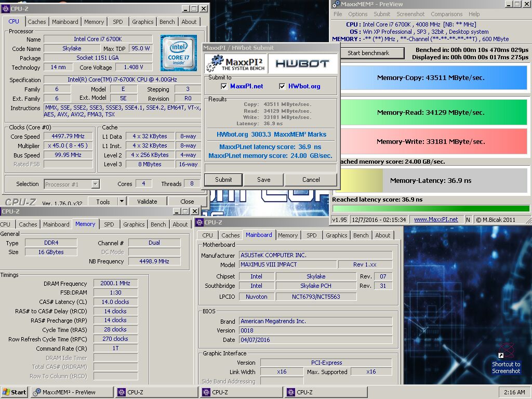Select Graphics tab in Memory CPU-Z window

tap(134, 224)
